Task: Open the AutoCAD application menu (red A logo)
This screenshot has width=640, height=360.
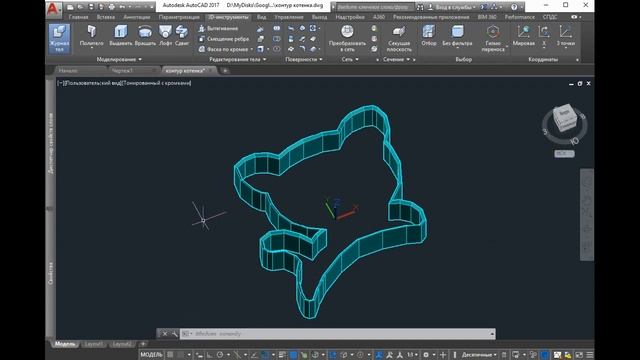Action: (x=53, y=9)
